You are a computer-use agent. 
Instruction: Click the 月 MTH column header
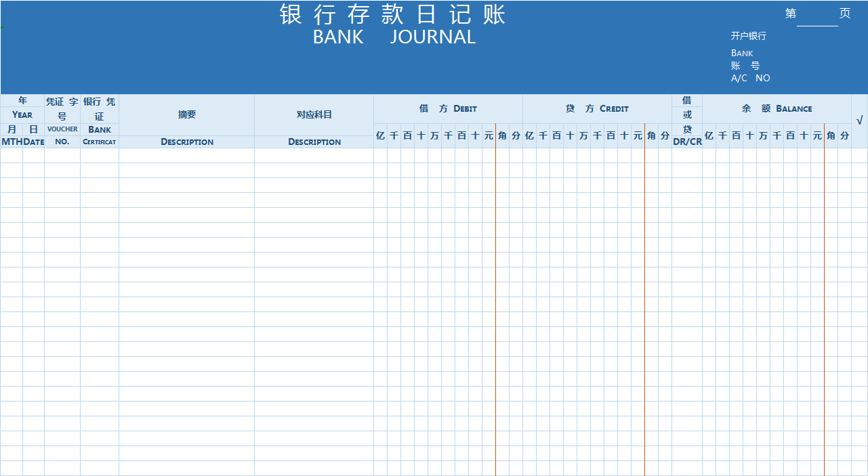pos(10,135)
